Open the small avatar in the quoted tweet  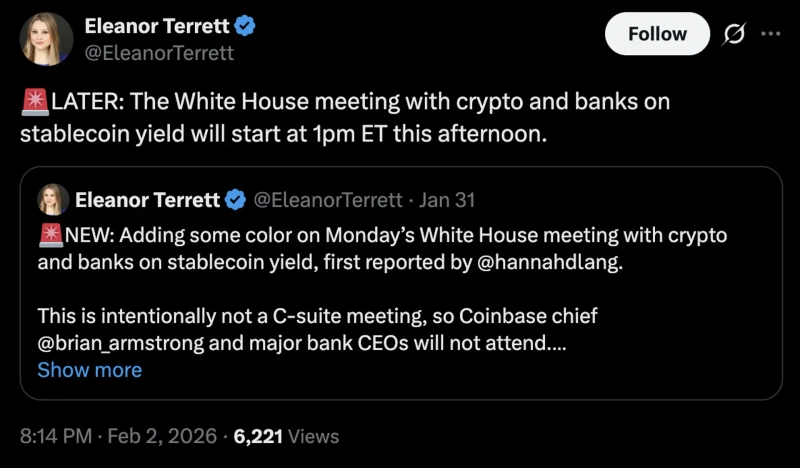pyautogui.click(x=52, y=200)
